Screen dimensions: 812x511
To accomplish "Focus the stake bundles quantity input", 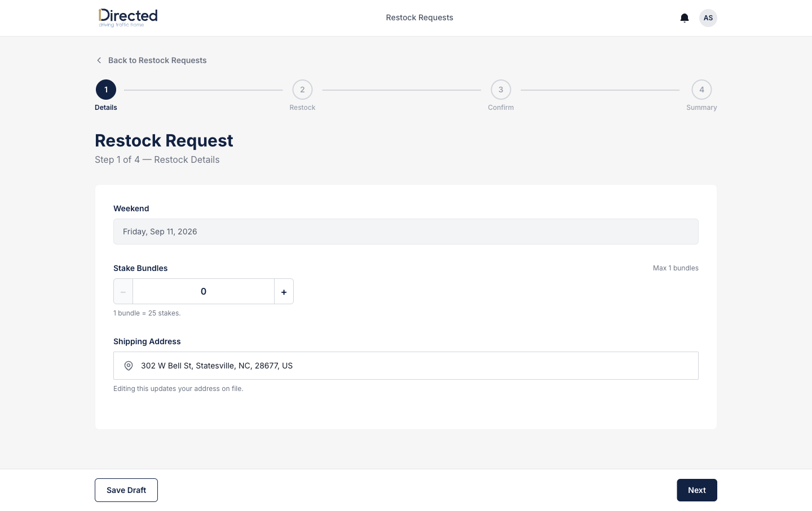I will click(204, 291).
